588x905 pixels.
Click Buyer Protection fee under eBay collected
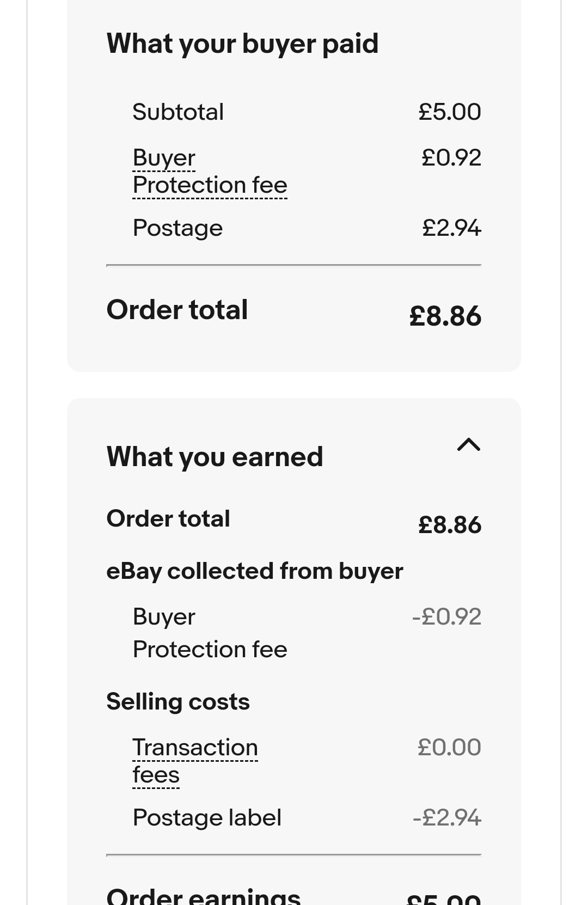[x=210, y=633]
